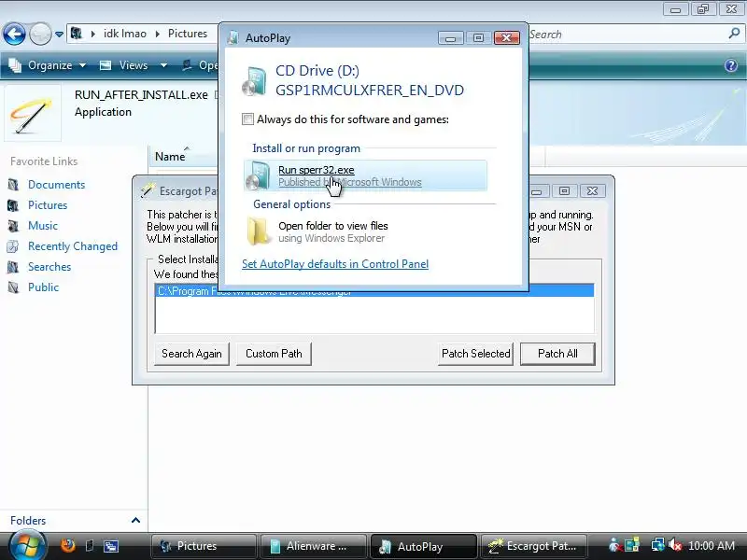The image size is (747, 560).
Task: Open Searches favorite link
Action: tap(49, 267)
